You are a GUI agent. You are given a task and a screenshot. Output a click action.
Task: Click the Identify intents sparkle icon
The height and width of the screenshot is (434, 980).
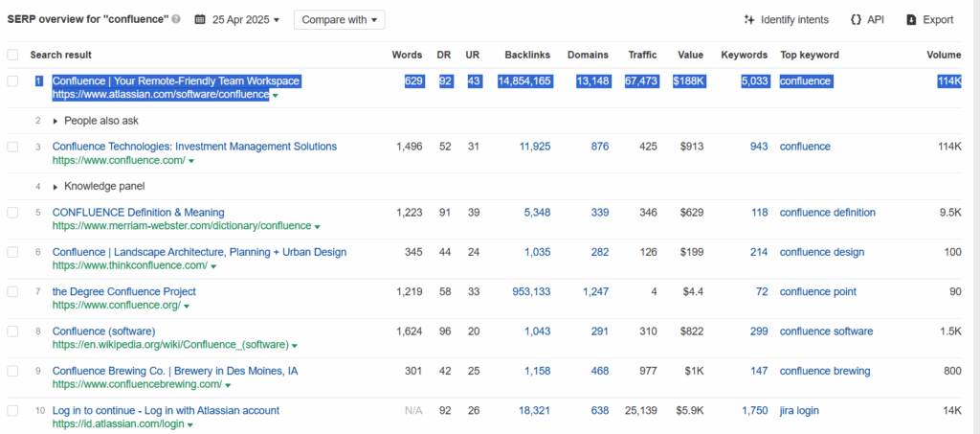pos(749,20)
